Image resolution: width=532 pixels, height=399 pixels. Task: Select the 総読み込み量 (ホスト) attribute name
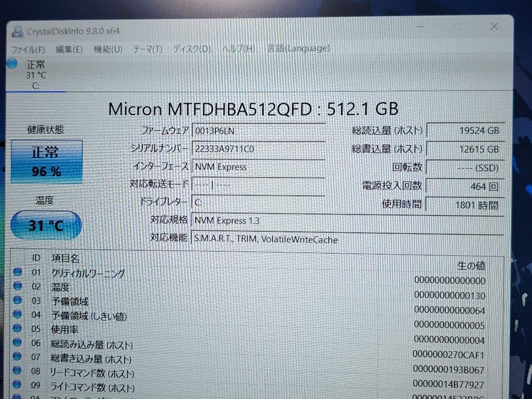pyautogui.click(x=92, y=344)
